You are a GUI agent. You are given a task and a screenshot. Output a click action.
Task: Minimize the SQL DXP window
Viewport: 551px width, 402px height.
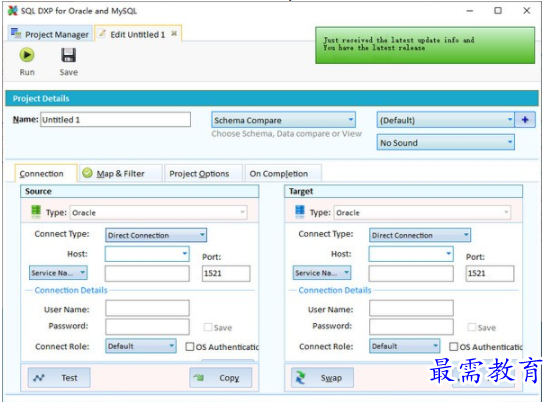coord(470,11)
